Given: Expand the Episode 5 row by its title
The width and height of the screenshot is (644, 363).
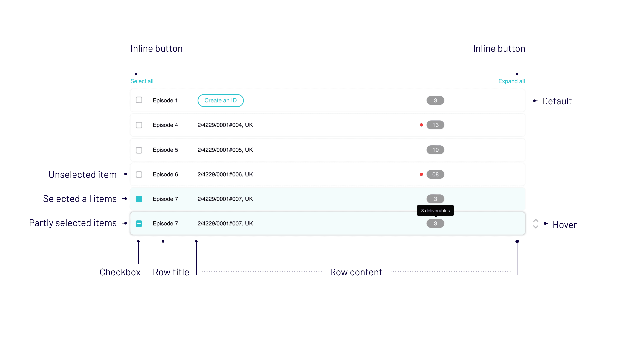Looking at the screenshot, I should point(165,150).
